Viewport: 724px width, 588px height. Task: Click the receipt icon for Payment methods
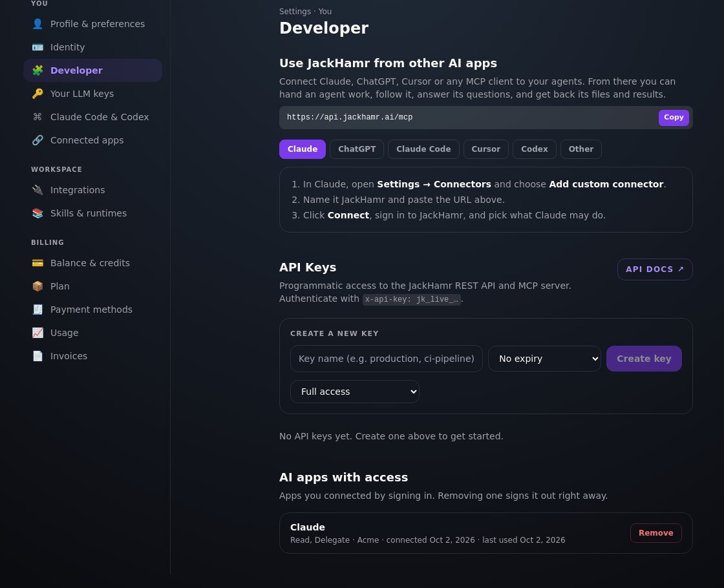37,310
